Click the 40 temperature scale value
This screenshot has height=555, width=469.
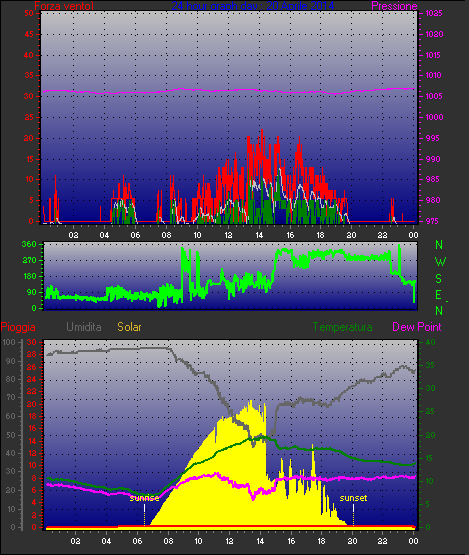pos(430,342)
